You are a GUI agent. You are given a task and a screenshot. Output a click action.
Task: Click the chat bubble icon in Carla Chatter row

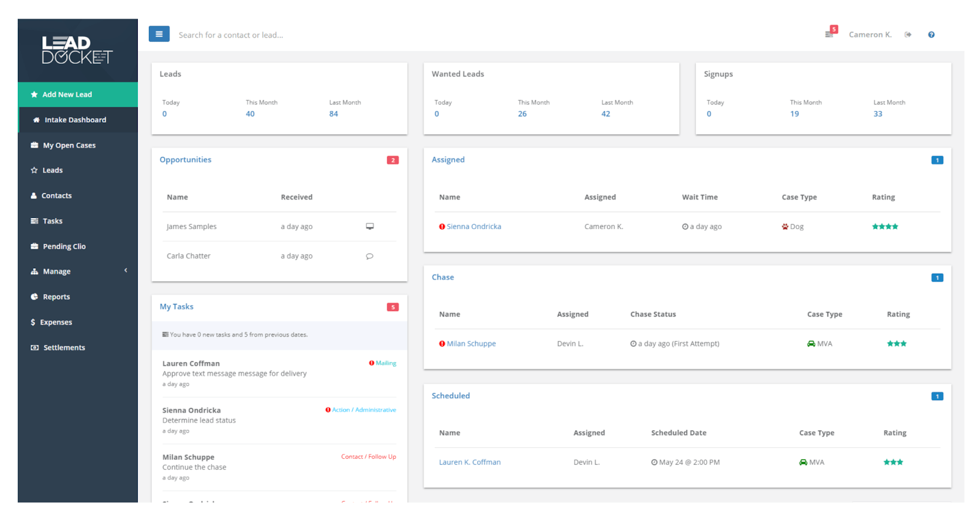(369, 256)
